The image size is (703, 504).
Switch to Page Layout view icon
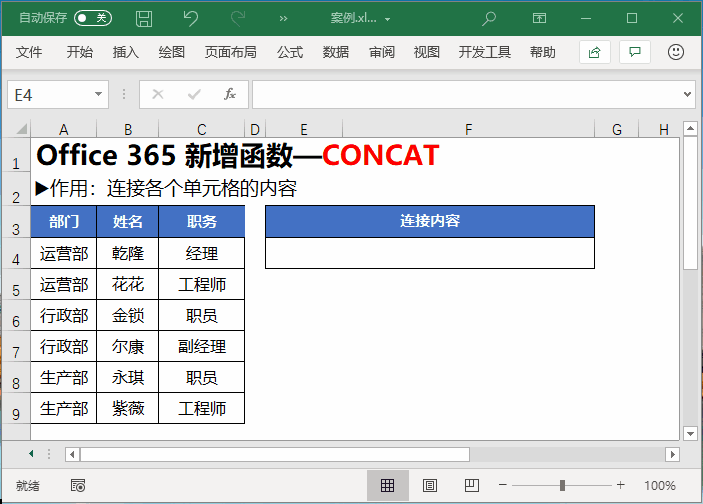click(x=430, y=485)
